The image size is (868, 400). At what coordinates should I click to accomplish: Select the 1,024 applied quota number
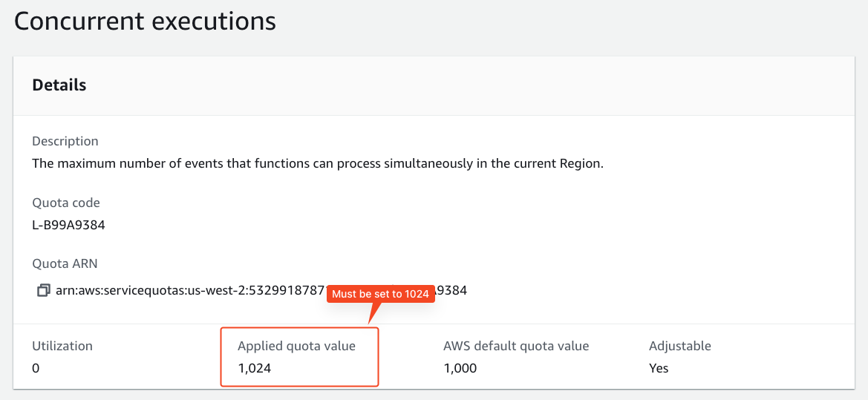(x=255, y=368)
